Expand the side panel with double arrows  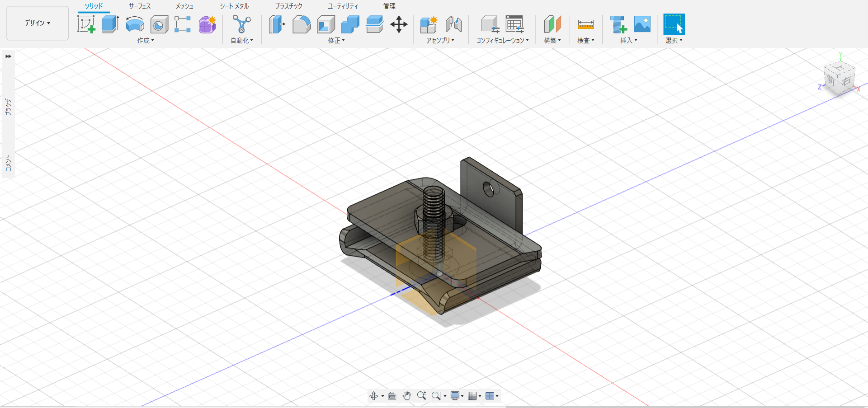coord(8,56)
